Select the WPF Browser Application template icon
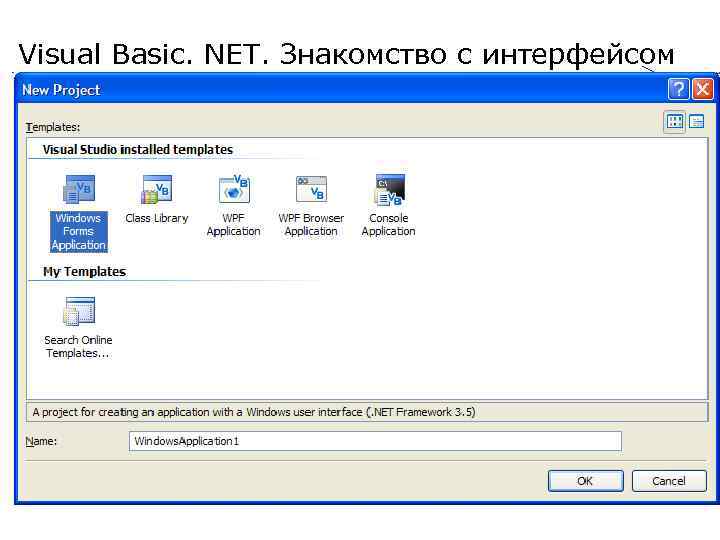720x540 pixels. click(x=311, y=189)
